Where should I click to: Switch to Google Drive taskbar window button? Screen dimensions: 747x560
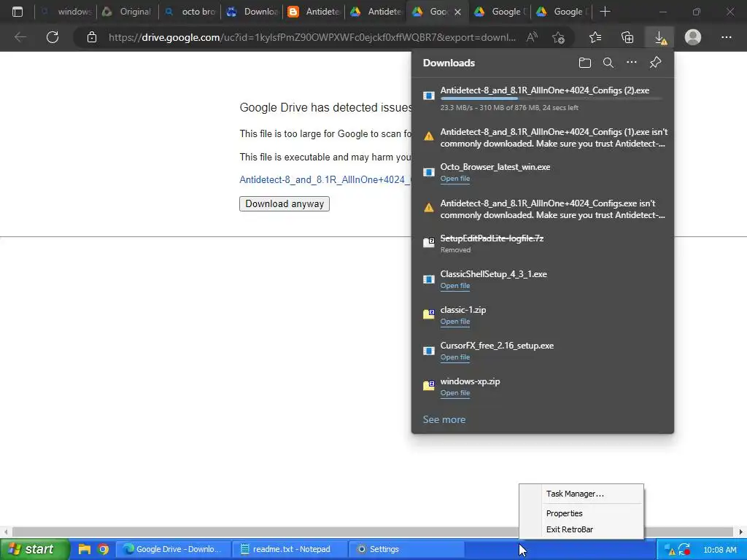pyautogui.click(x=174, y=549)
